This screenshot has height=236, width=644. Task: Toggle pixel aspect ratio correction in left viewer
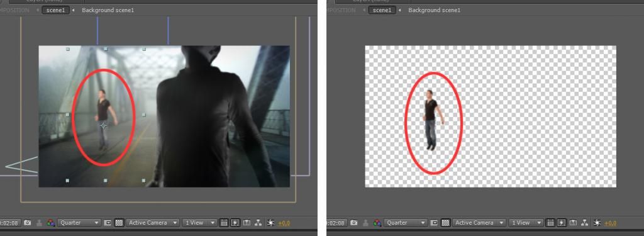pyautogui.click(x=225, y=223)
